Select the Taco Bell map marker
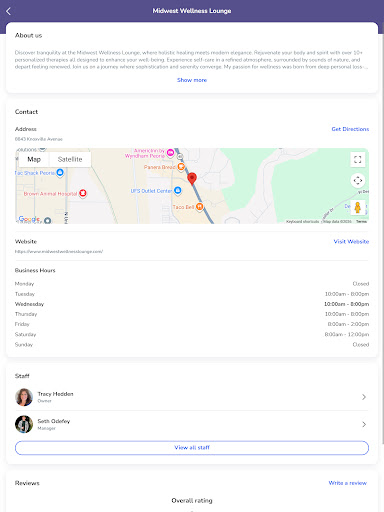384x512 pixels. (199, 207)
